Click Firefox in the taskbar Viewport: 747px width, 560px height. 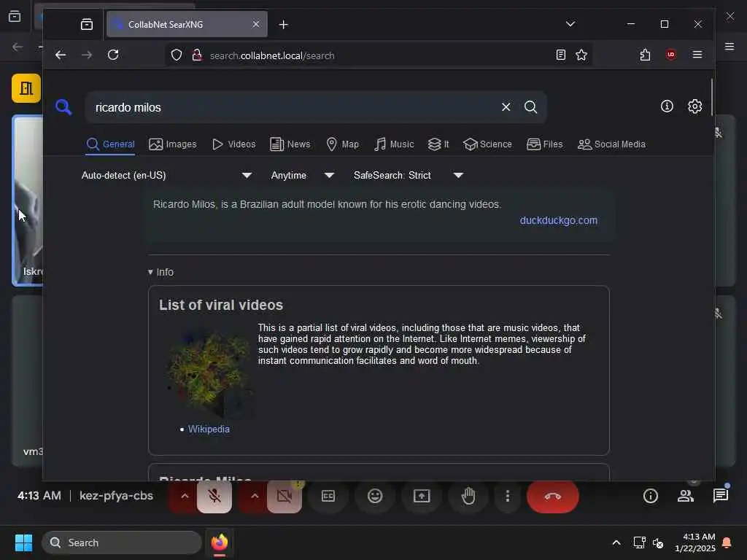[220, 542]
